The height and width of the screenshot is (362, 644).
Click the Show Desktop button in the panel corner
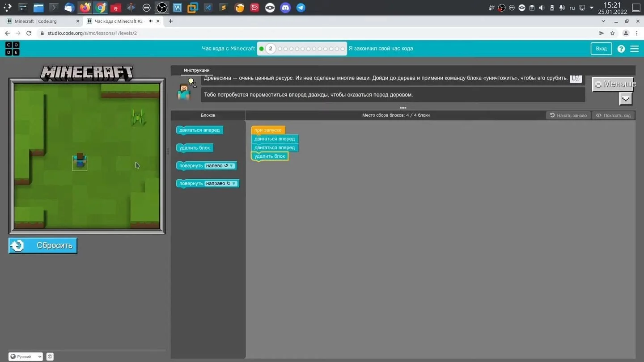[x=636, y=8]
